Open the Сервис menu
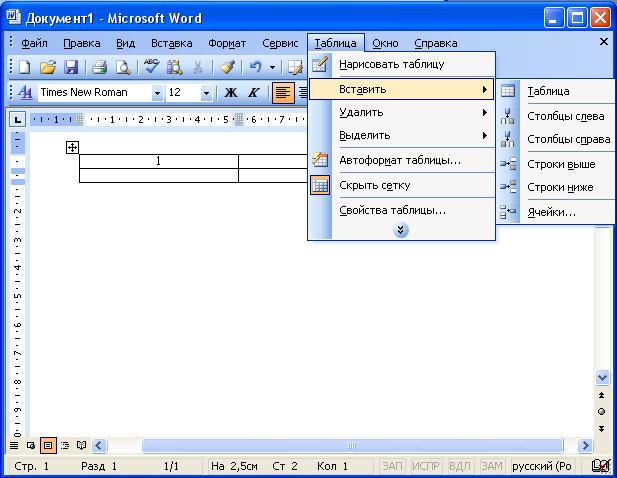 tap(280, 43)
